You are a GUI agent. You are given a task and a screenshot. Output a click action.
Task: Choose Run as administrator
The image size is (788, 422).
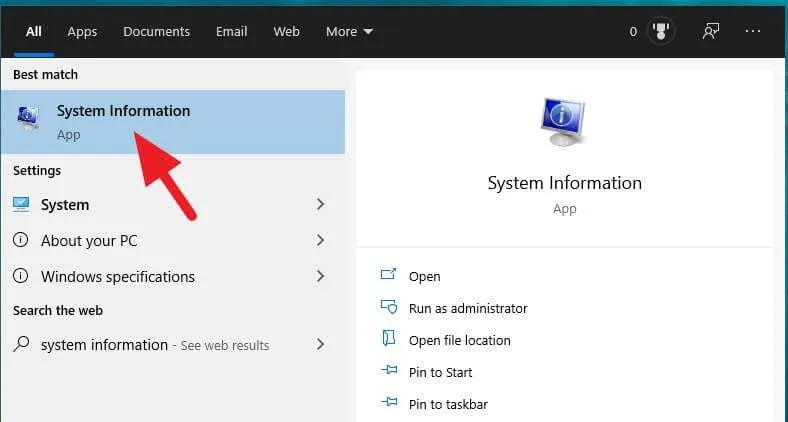coord(468,308)
